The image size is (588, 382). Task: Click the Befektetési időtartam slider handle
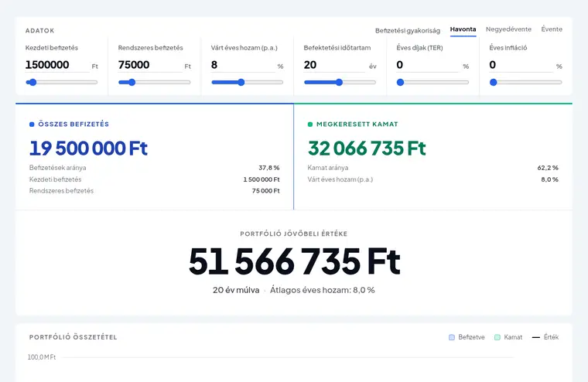(339, 83)
